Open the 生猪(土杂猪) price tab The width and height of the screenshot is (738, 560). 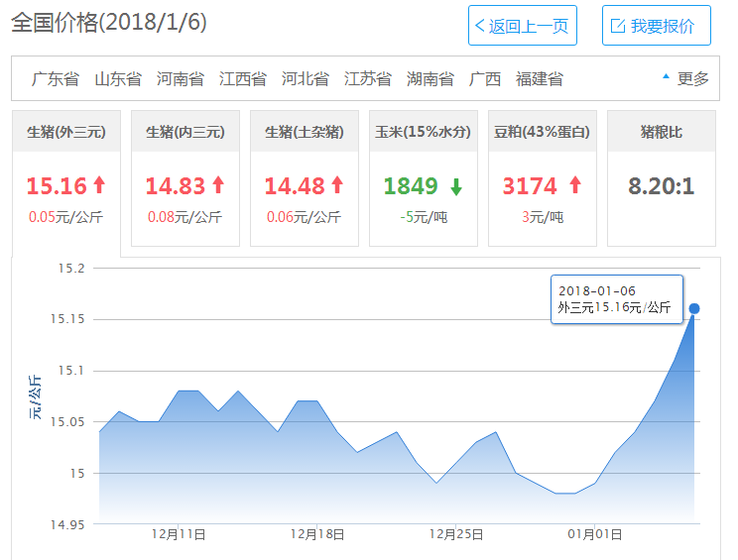(x=305, y=131)
